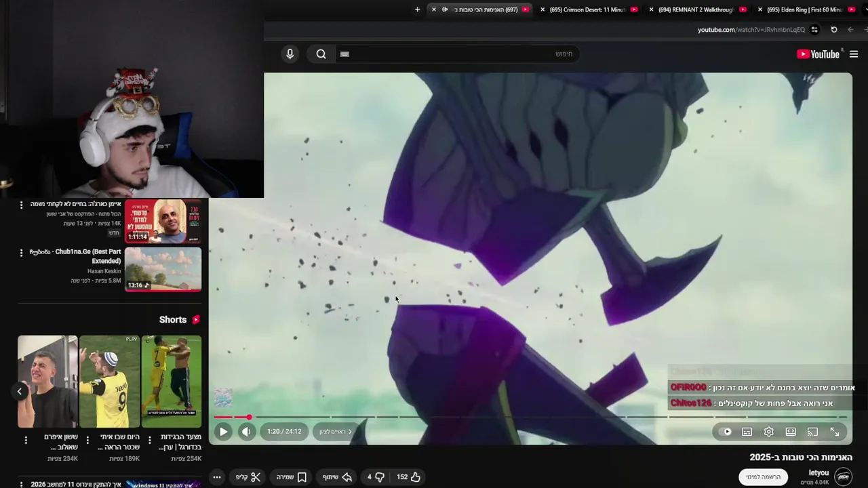Open the Chub1na.Ge 13:16 video thumbnail
Viewport: 868px width, 488px height.
[163, 269]
